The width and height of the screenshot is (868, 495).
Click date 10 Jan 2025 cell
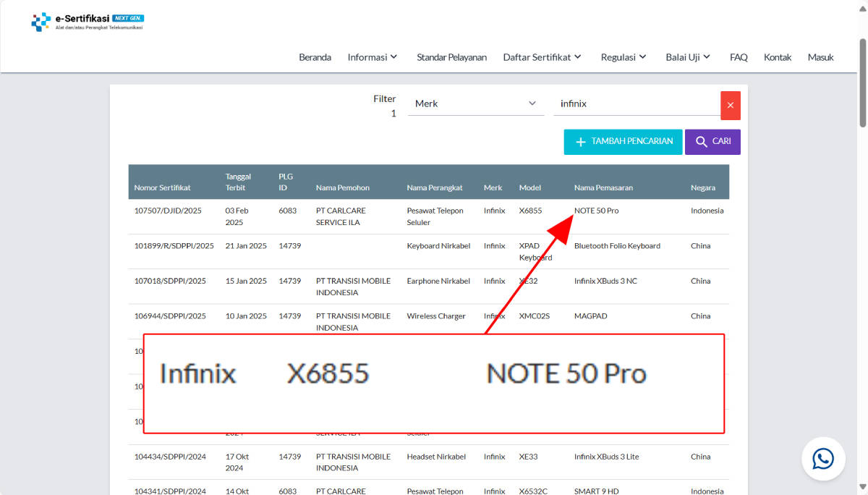[x=246, y=316]
